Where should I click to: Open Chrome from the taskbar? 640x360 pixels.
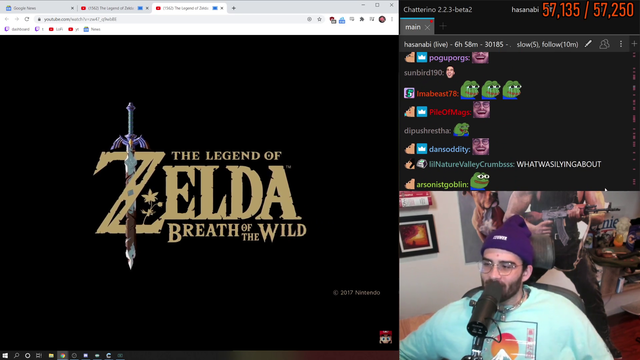coord(62,356)
